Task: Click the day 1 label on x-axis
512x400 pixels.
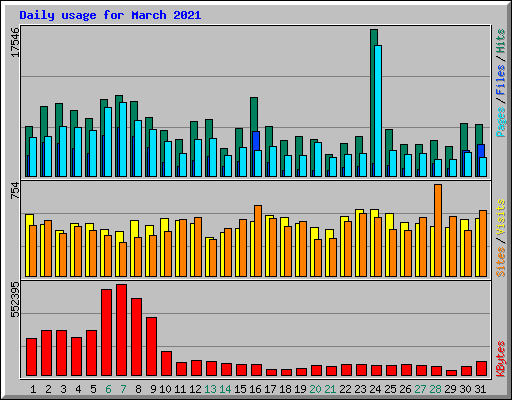Action: [x=33, y=389]
